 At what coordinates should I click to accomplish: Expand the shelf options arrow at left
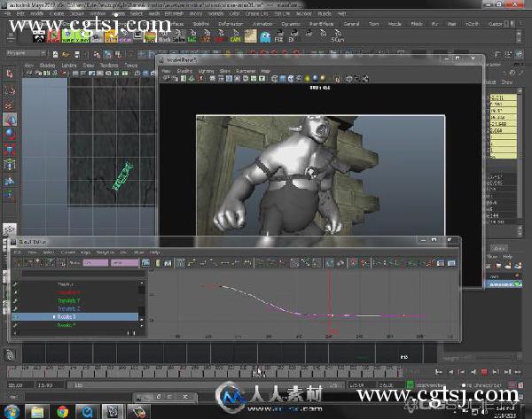(x=11, y=36)
